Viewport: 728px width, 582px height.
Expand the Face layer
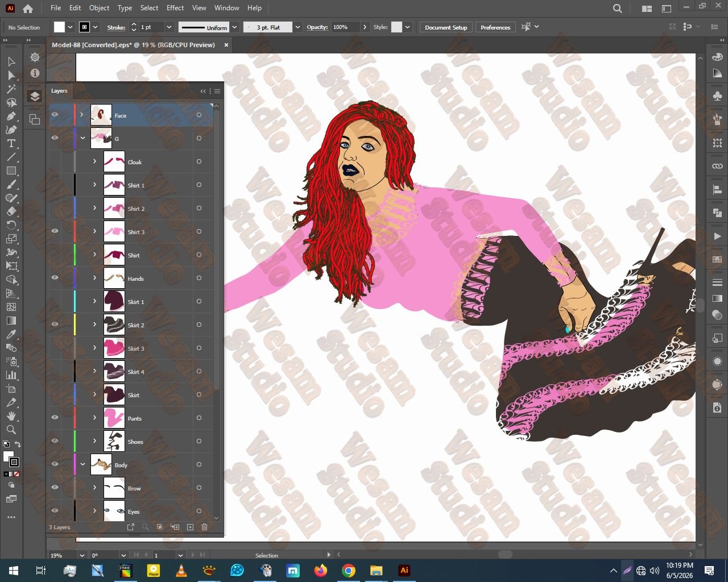point(82,115)
